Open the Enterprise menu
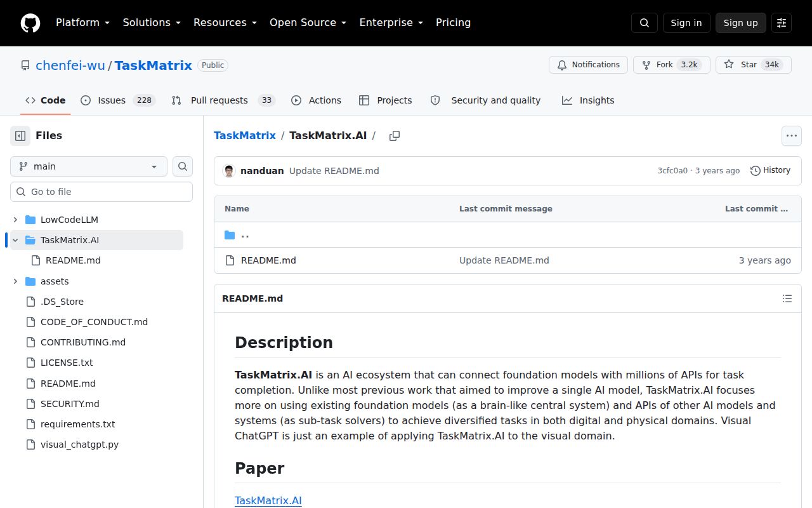This screenshot has width=812, height=508. coord(391,23)
